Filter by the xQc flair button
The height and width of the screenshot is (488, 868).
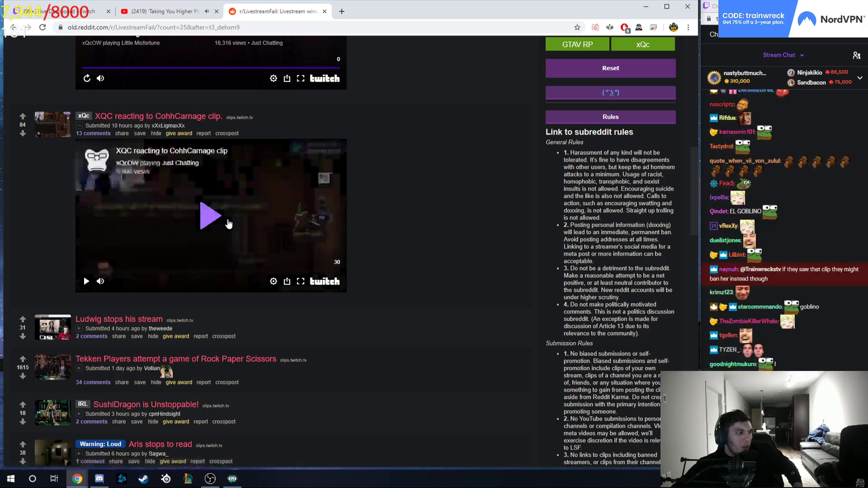click(643, 44)
